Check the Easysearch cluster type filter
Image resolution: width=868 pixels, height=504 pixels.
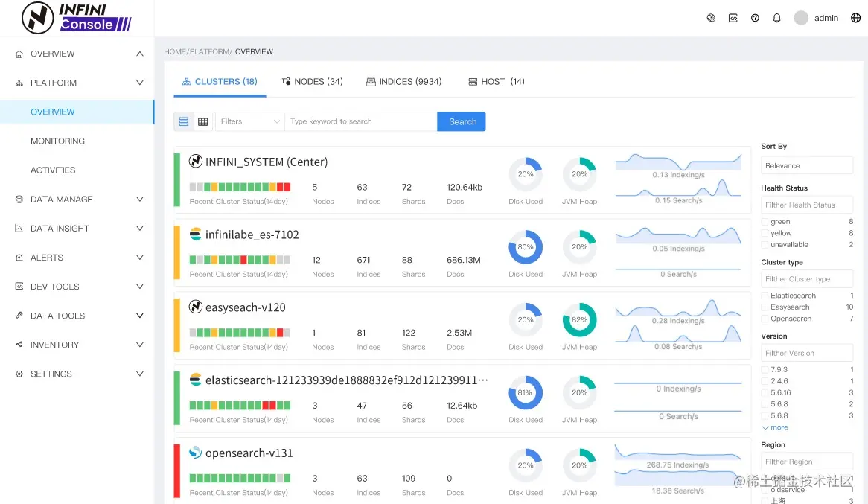click(765, 307)
